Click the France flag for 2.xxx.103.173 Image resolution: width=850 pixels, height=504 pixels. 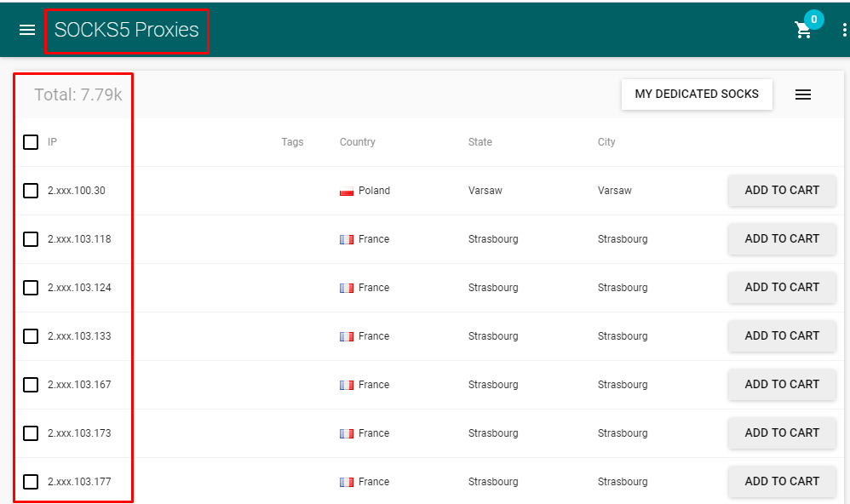tap(347, 433)
